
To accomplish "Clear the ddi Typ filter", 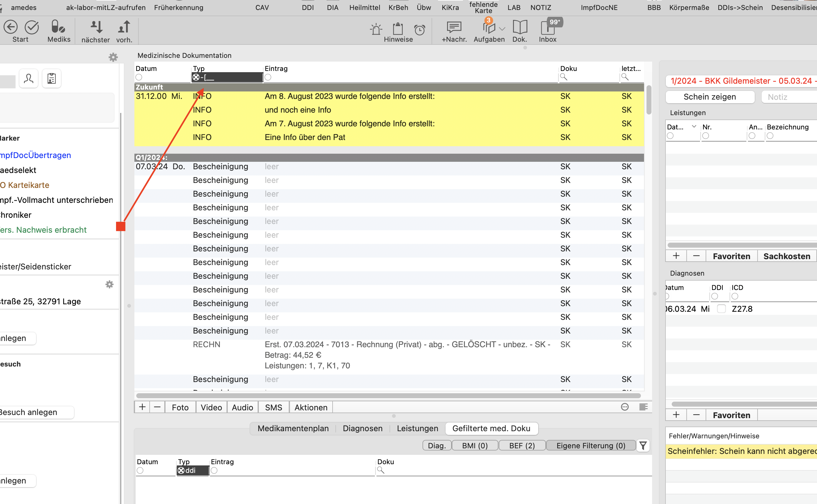I will click(181, 470).
